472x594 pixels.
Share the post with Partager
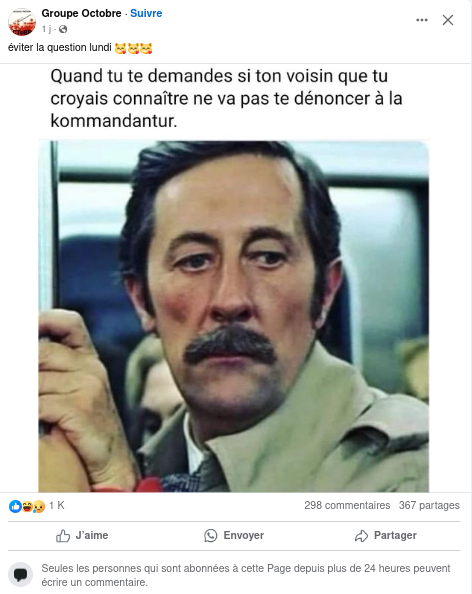click(x=386, y=536)
